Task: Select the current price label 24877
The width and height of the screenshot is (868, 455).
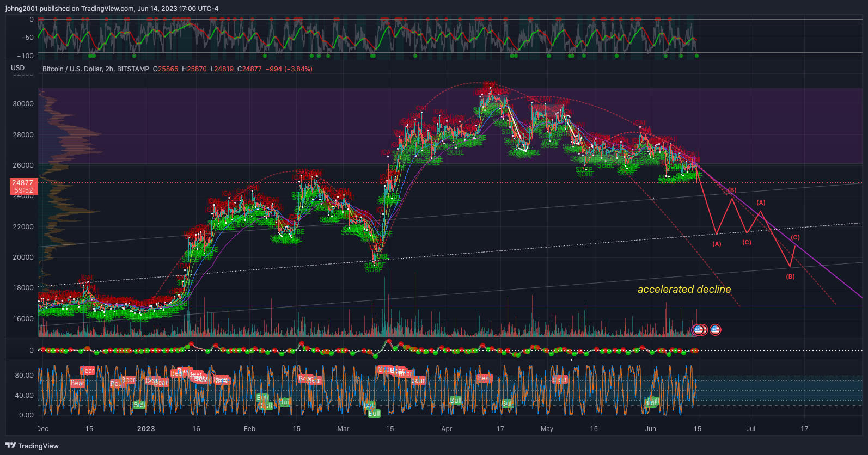Action: 23,183
